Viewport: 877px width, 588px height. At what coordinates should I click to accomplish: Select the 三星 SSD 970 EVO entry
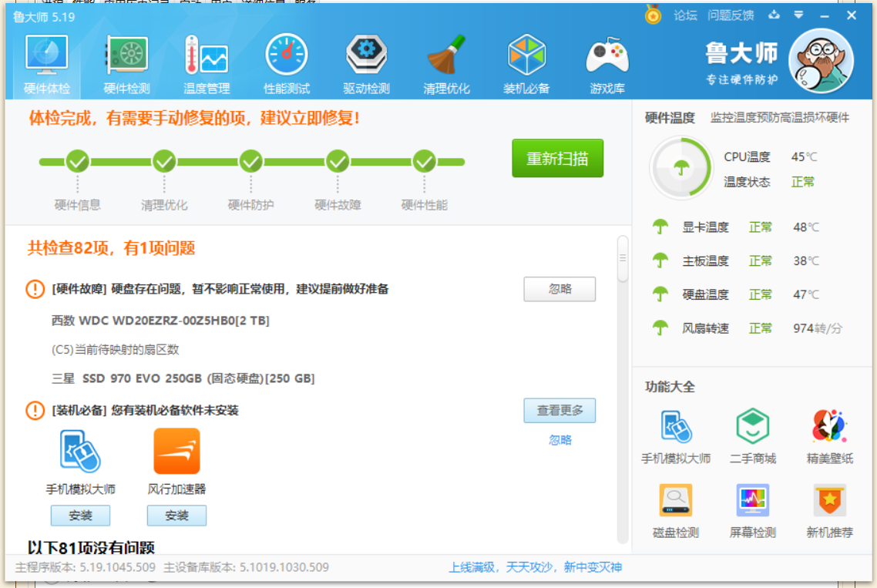[183, 378]
